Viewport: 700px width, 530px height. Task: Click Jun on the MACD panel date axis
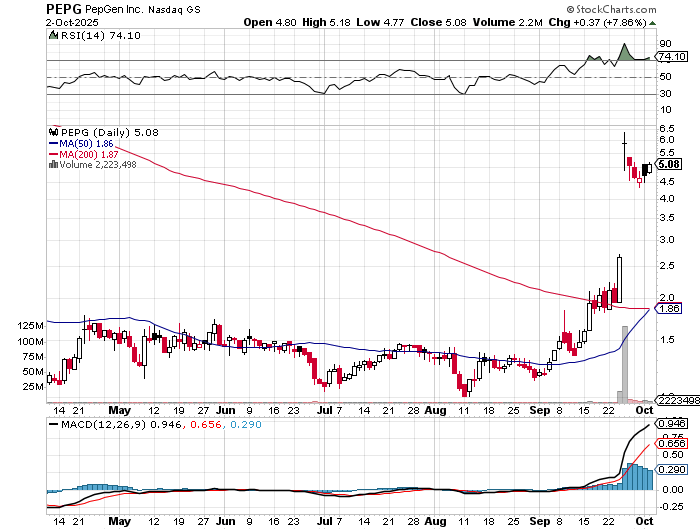[225, 521]
